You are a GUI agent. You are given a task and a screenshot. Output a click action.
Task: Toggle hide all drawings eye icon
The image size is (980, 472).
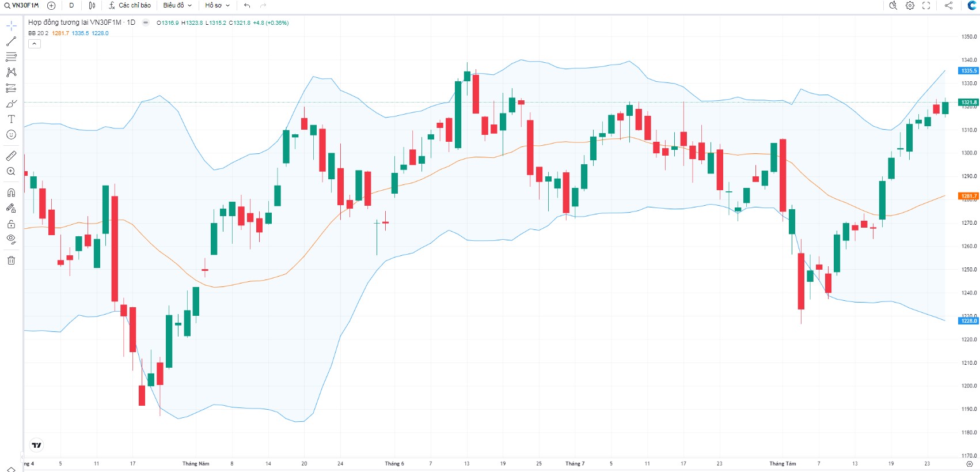coord(11,239)
